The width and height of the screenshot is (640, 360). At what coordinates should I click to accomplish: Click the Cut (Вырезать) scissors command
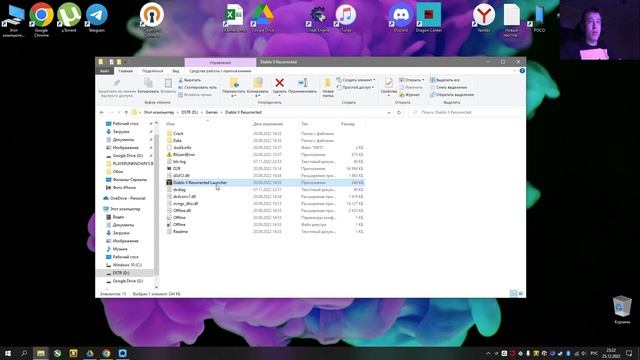[x=190, y=80]
